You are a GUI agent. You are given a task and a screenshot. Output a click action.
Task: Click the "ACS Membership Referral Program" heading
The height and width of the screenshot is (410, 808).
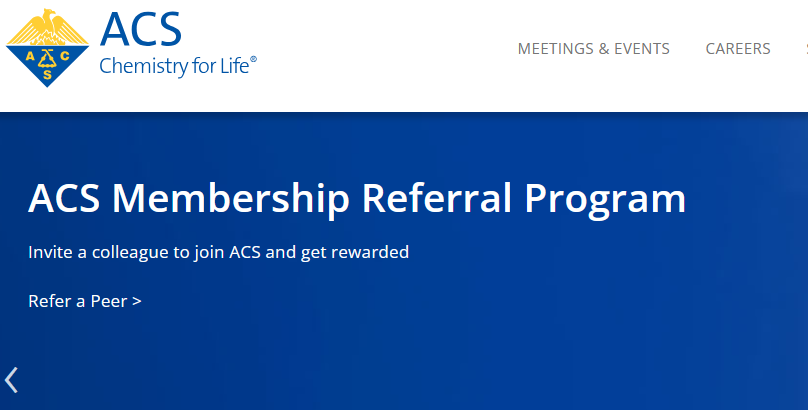click(x=357, y=198)
